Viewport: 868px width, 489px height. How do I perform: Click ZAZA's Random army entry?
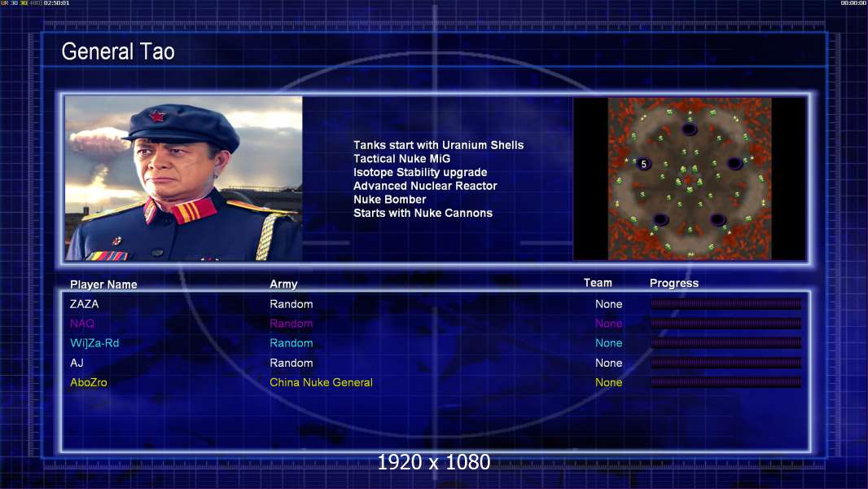[292, 304]
